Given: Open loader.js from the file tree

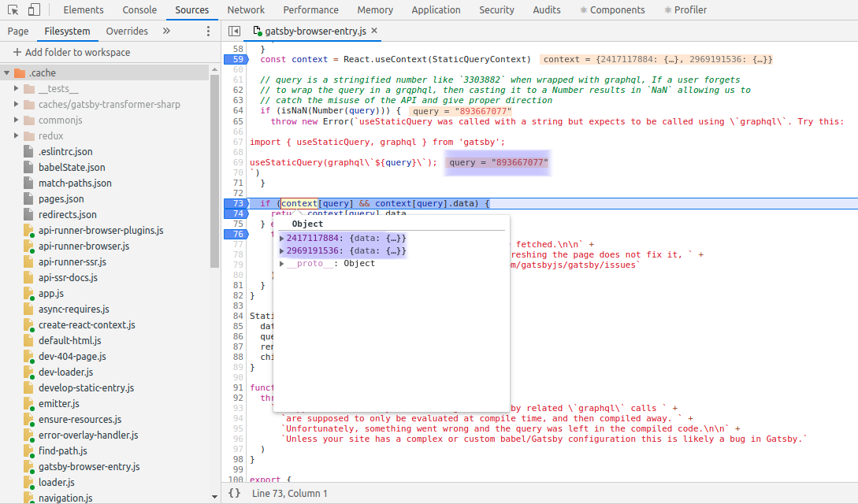Looking at the screenshot, I should tap(57, 482).
